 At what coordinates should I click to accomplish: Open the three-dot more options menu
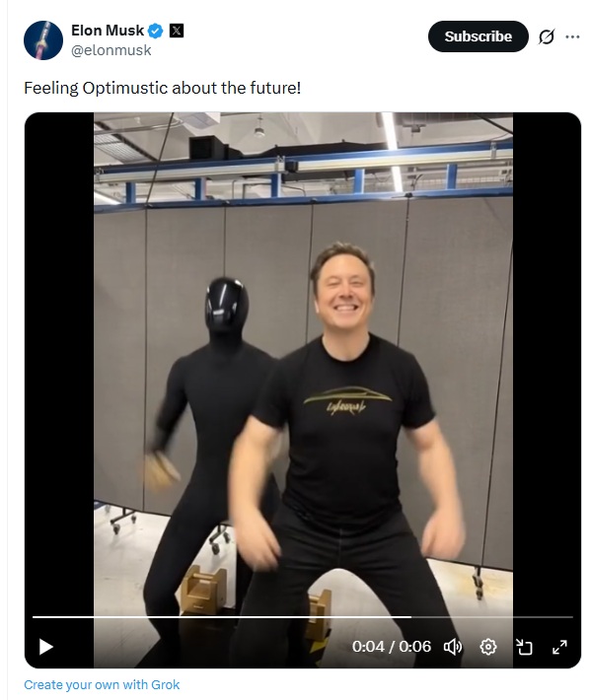(x=572, y=36)
